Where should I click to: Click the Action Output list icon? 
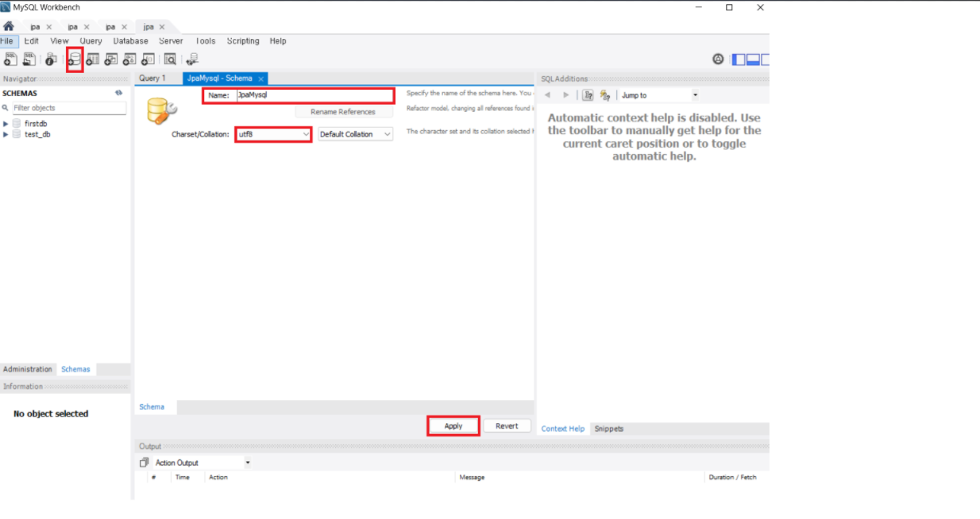144,462
